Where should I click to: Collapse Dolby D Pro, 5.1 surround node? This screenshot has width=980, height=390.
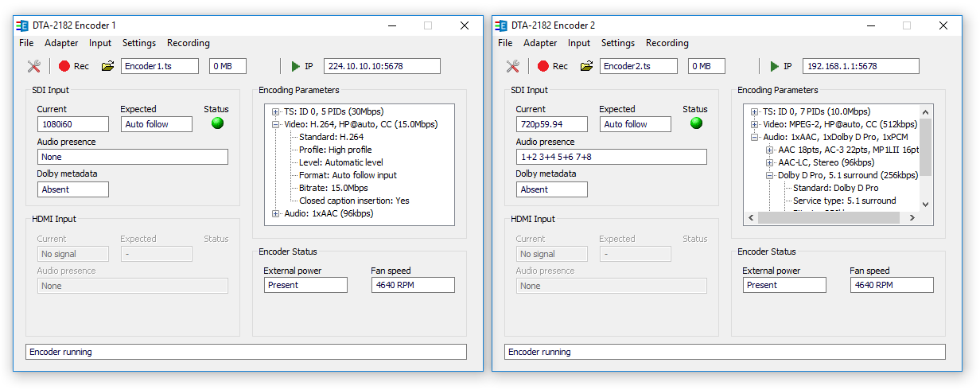[x=770, y=175]
